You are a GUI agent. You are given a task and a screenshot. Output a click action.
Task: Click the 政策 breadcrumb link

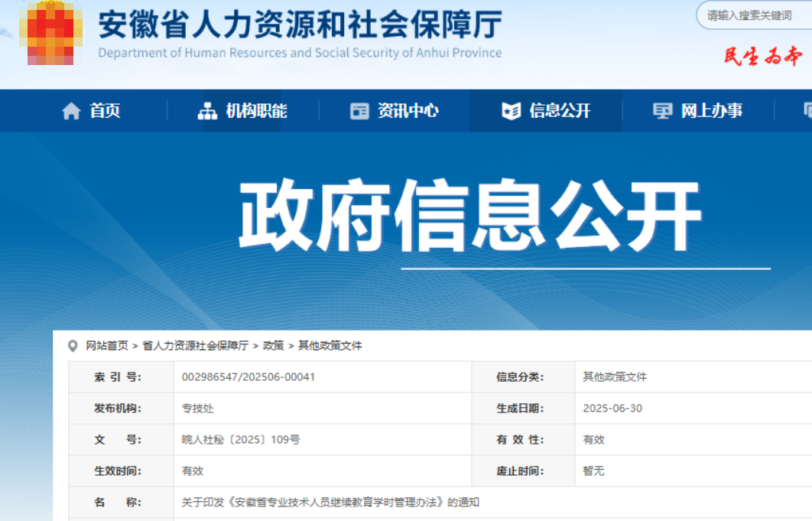click(274, 346)
